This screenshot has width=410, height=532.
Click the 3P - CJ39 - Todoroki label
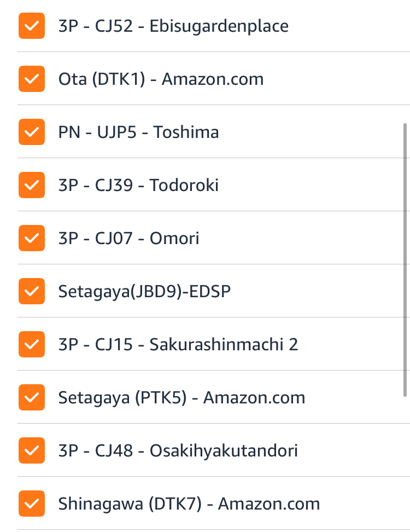pyautogui.click(x=138, y=185)
